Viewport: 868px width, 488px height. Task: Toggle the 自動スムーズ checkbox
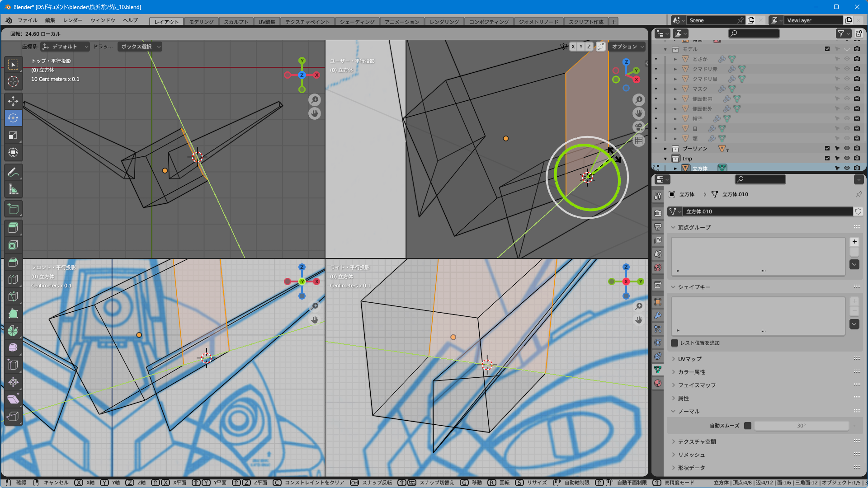(x=748, y=426)
